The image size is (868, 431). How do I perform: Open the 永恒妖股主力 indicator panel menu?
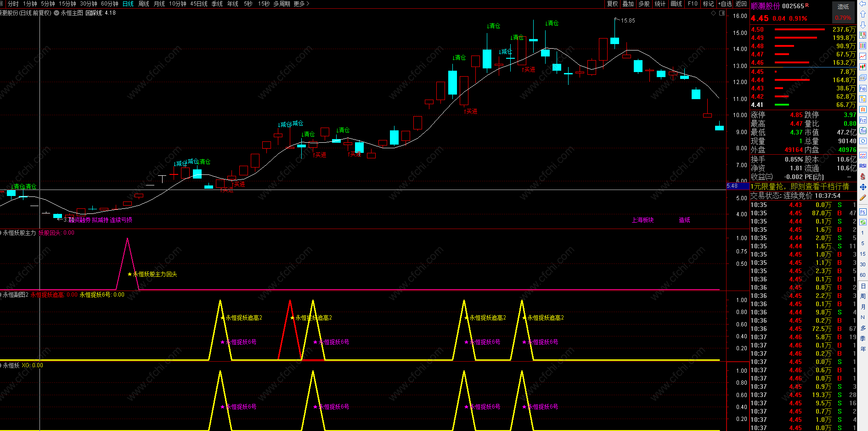(1, 233)
